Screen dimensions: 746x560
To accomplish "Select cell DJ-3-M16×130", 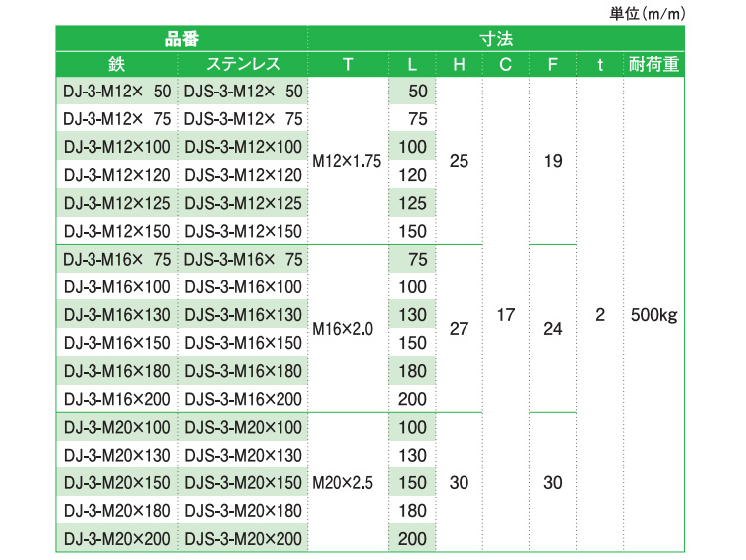I will (116, 315).
